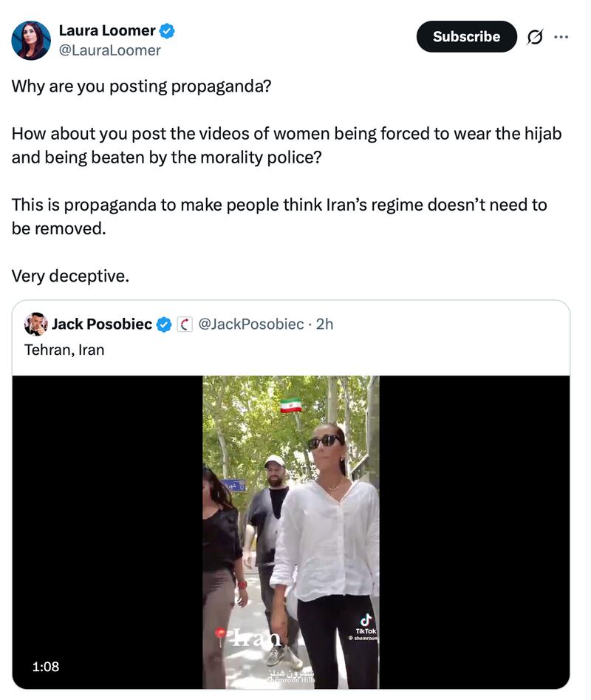Click Jack Posobiec's affiliate organization badge
Image resolution: width=591 pixels, height=700 pixels.
pos(183,323)
